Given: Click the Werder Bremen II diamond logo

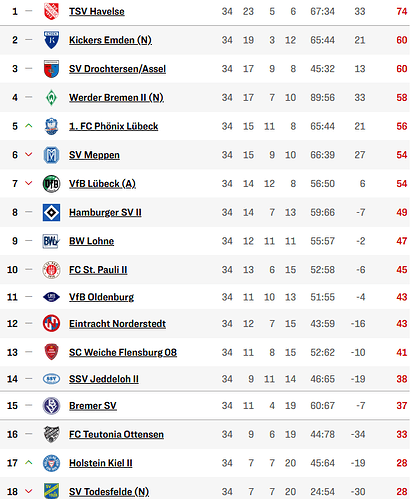Looking at the screenshot, I should [x=51, y=98].
